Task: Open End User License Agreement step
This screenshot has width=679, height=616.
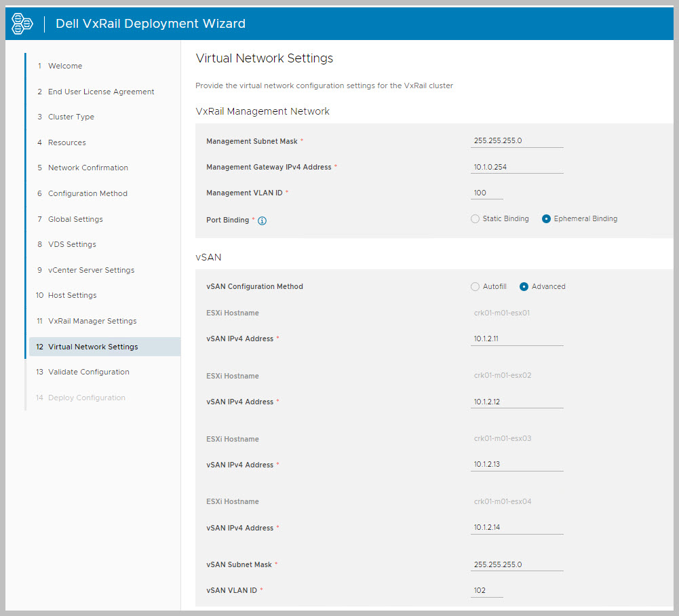Action: (101, 92)
